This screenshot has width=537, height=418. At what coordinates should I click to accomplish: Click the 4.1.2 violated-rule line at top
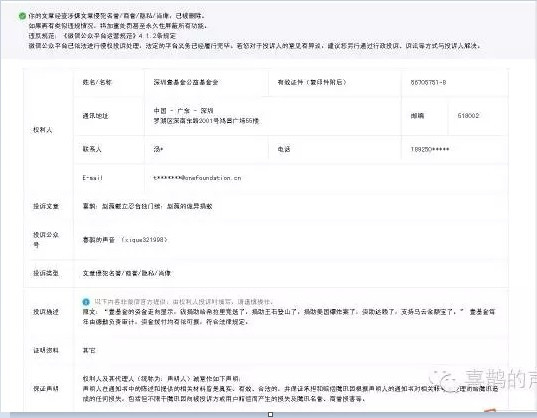pyautogui.click(x=102, y=36)
